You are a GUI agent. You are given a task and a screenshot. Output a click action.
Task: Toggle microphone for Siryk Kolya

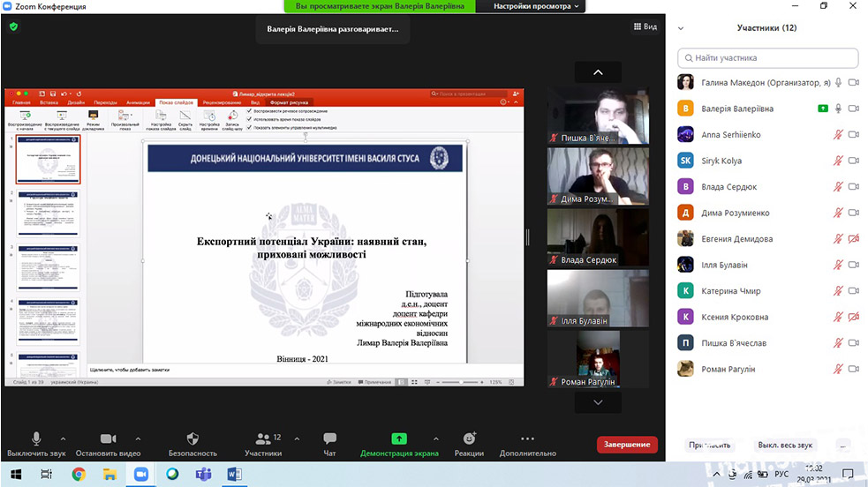click(838, 161)
